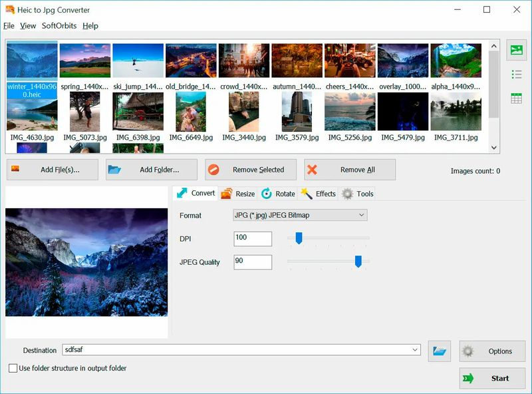Screen dimensions: 532x394
Task: Click the Effects magic wand icon
Action: click(307, 193)
